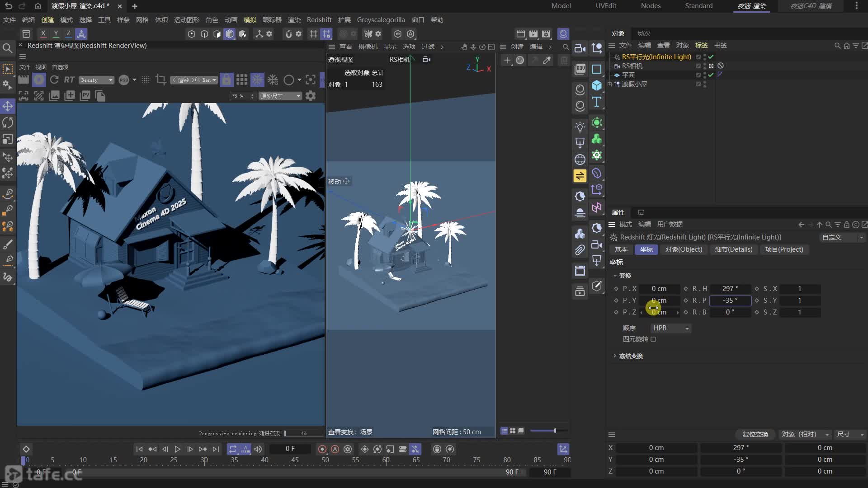
Task: Open the 项目(Project) attribute tab
Action: (784, 249)
